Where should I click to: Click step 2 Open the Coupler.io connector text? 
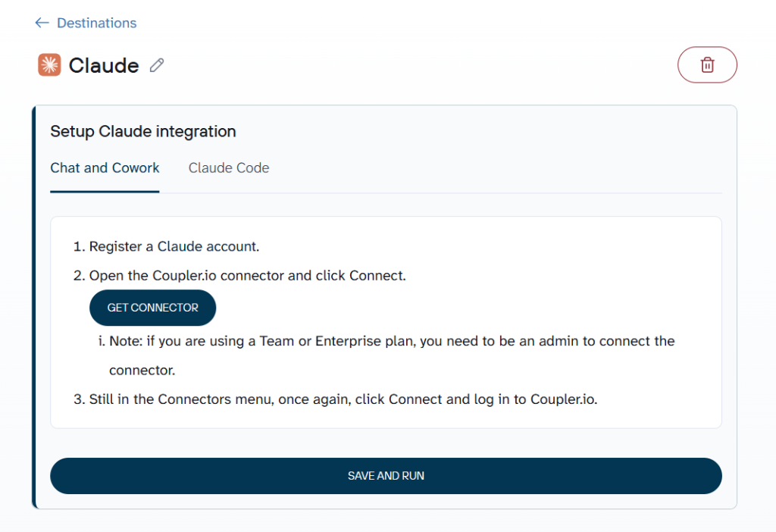tap(239, 276)
